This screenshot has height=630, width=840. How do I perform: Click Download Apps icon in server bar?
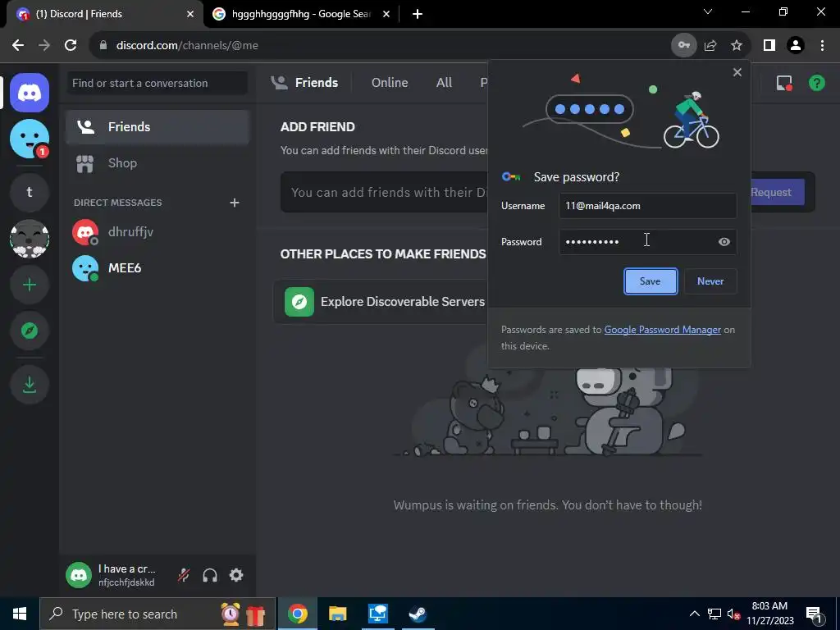[30, 384]
